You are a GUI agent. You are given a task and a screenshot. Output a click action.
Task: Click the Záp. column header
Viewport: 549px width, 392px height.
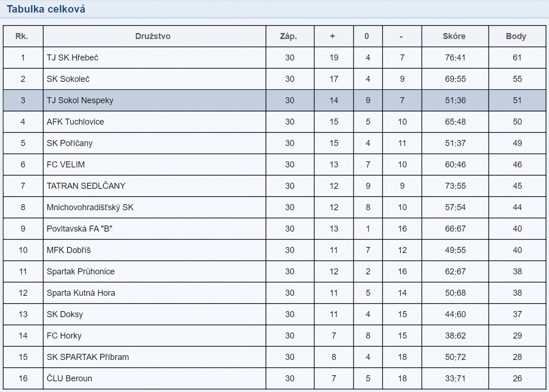pyautogui.click(x=289, y=36)
